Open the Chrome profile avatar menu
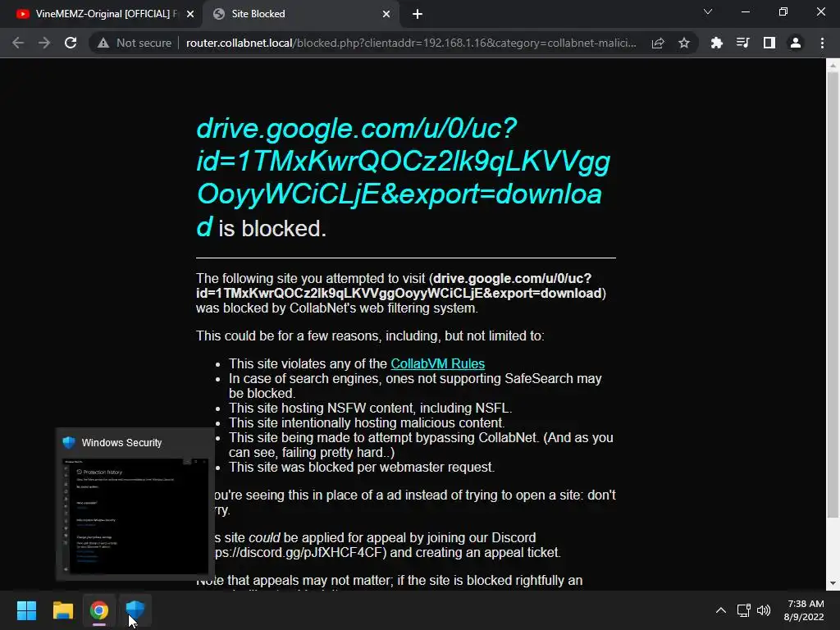 coord(796,43)
